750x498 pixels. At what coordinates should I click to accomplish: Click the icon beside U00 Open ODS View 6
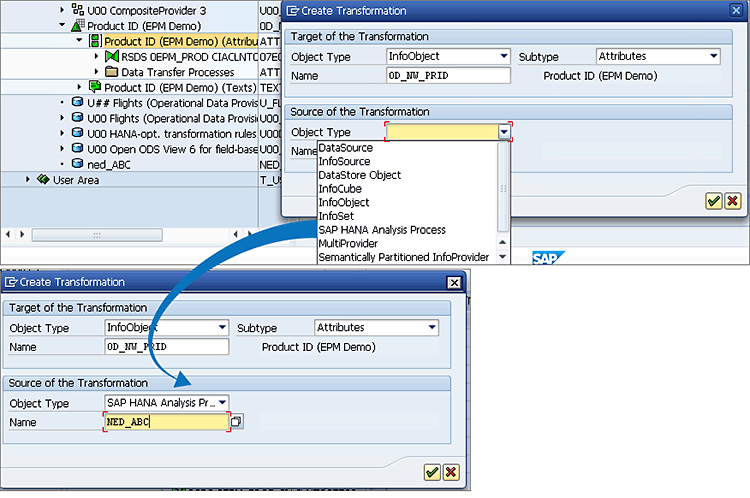click(77, 148)
